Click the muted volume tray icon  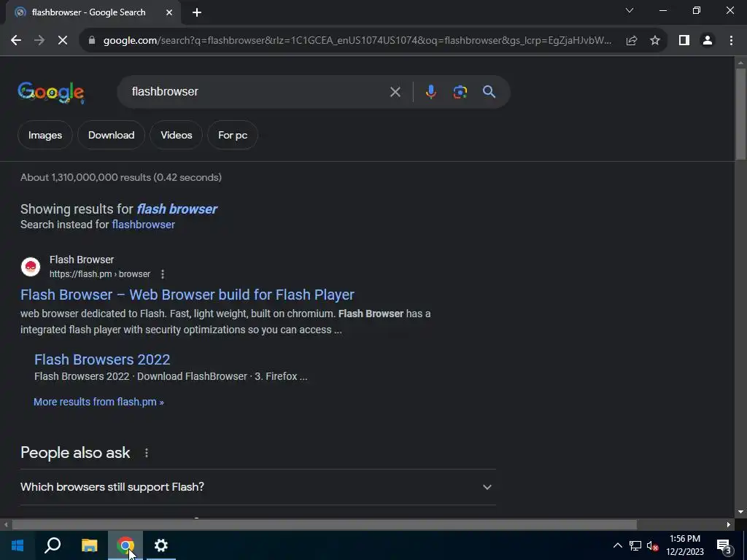pyautogui.click(x=653, y=546)
